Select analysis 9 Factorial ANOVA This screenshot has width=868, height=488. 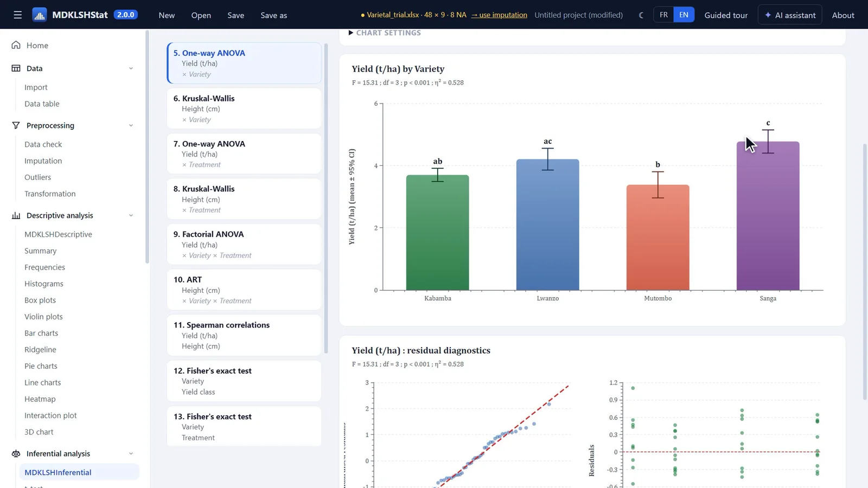coord(244,245)
